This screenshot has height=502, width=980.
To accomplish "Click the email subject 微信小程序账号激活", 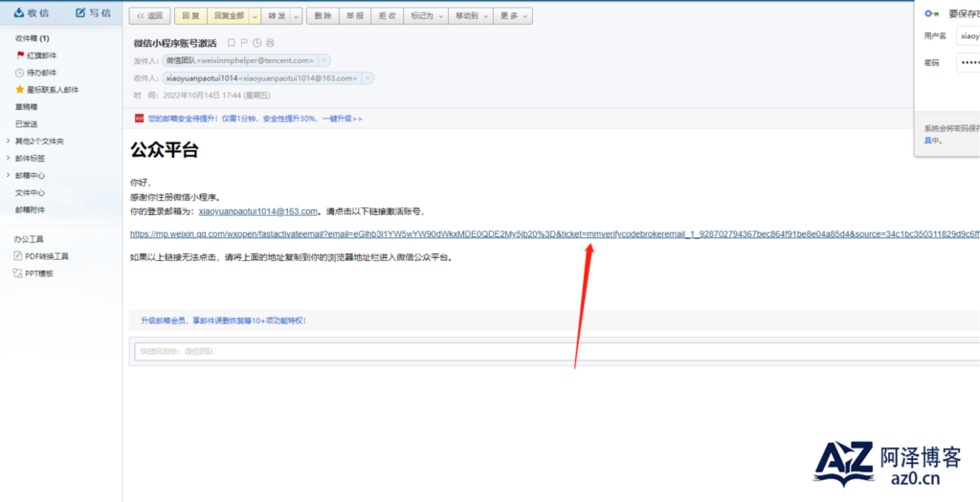I will [x=175, y=43].
